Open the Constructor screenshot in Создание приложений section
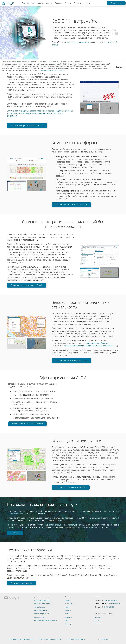126x644 pixels. (99, 256)
